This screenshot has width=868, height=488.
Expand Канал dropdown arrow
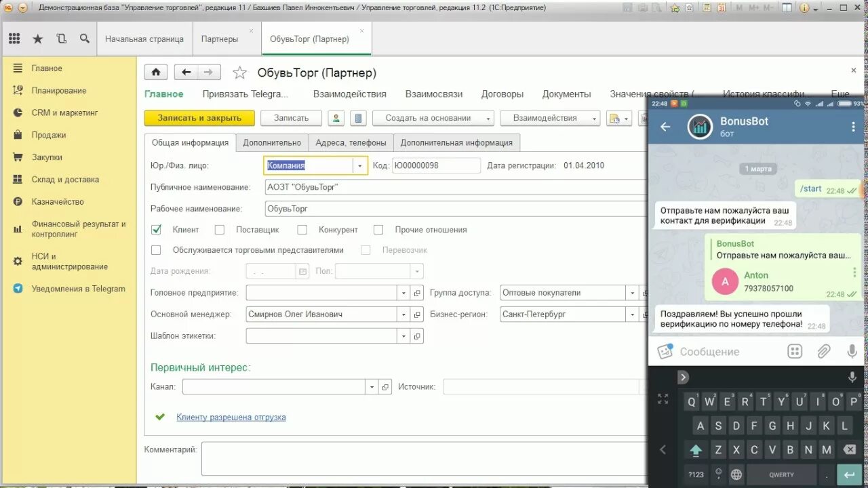pyautogui.click(x=372, y=386)
